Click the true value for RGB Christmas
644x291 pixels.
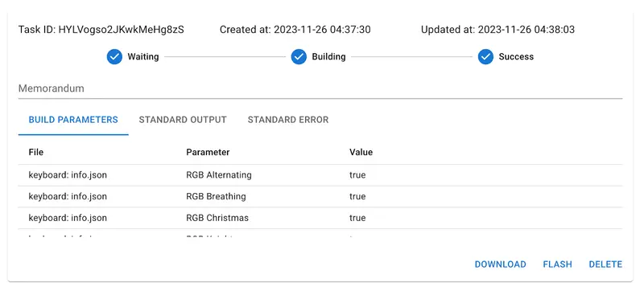[357, 218]
